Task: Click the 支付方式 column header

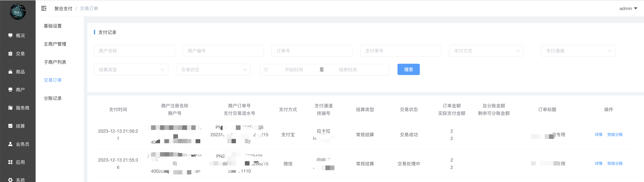Action: 288,109
